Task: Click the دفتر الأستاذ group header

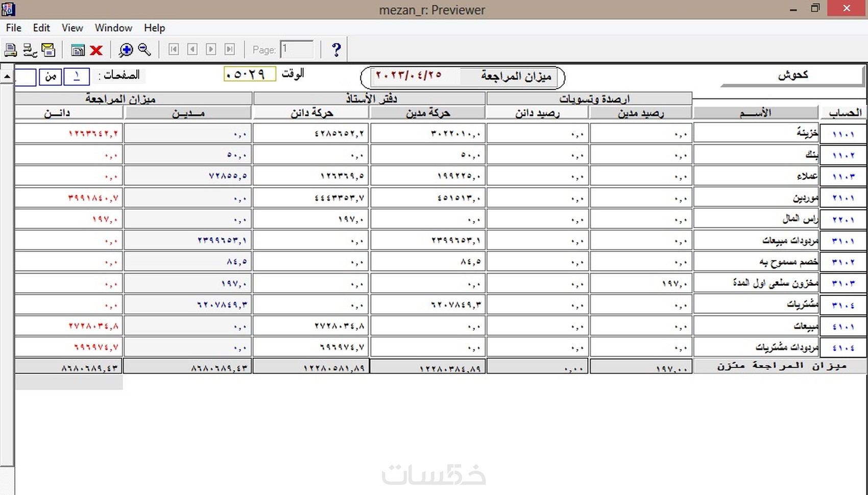Action: (370, 98)
